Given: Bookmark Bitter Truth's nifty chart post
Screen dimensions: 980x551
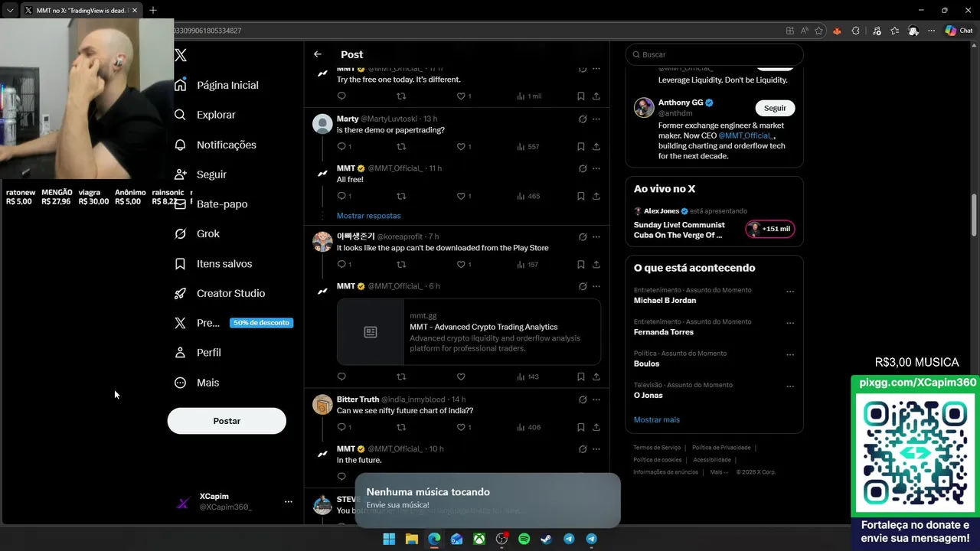Looking at the screenshot, I should click(x=581, y=427).
